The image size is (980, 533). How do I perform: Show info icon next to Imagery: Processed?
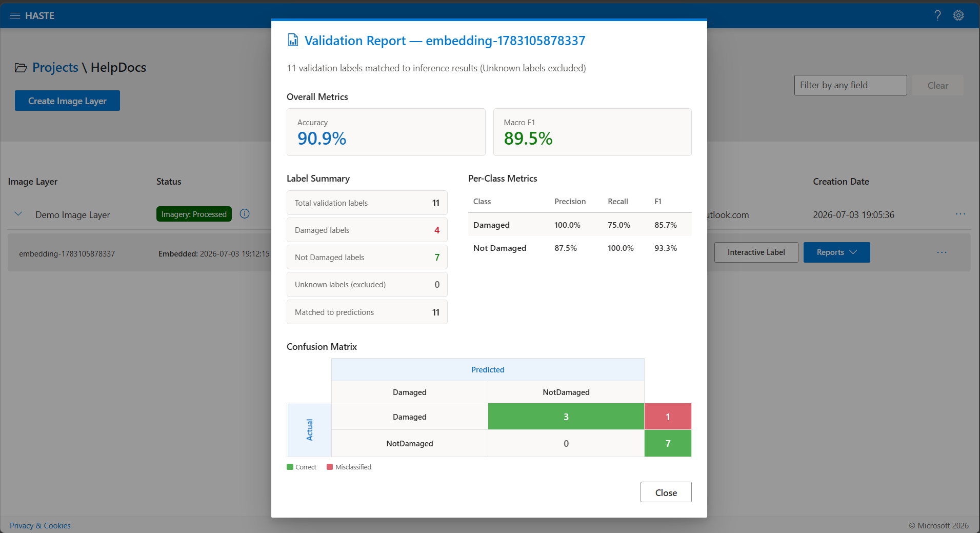245,214
